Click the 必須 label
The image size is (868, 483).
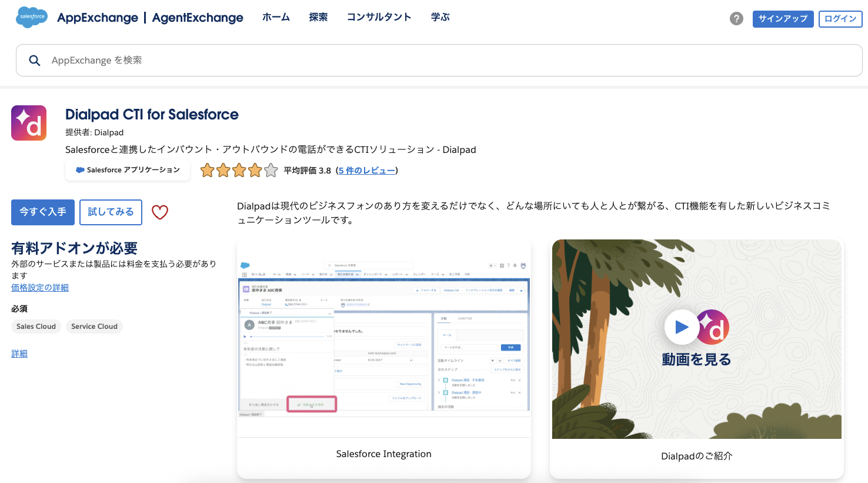tap(19, 309)
